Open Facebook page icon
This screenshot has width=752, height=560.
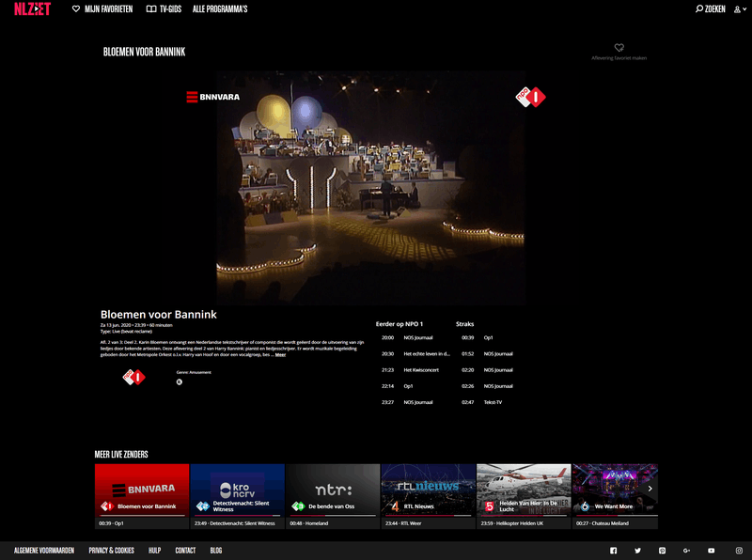tap(614, 551)
